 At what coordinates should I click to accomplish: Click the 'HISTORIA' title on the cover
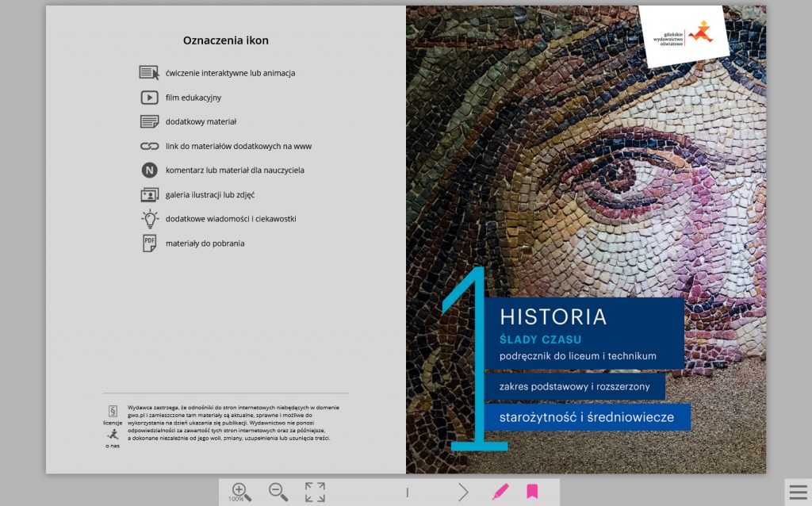click(x=553, y=317)
